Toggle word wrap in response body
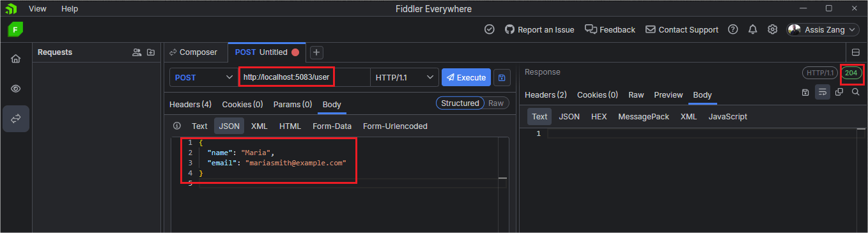Viewport: 868px width, 233px height. 823,92
